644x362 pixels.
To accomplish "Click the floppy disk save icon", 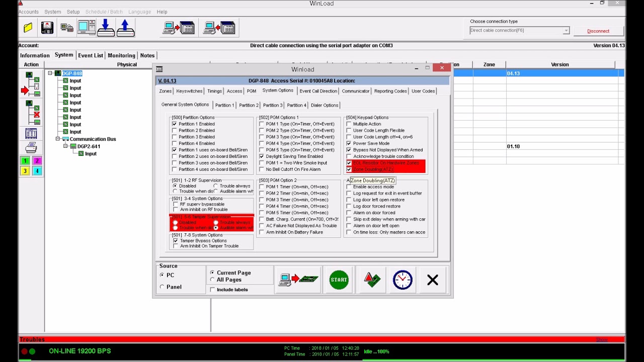I will 47,28.
